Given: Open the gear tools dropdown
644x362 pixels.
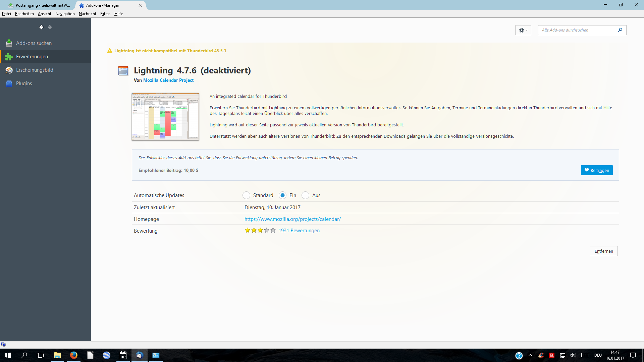Looking at the screenshot, I should [523, 30].
